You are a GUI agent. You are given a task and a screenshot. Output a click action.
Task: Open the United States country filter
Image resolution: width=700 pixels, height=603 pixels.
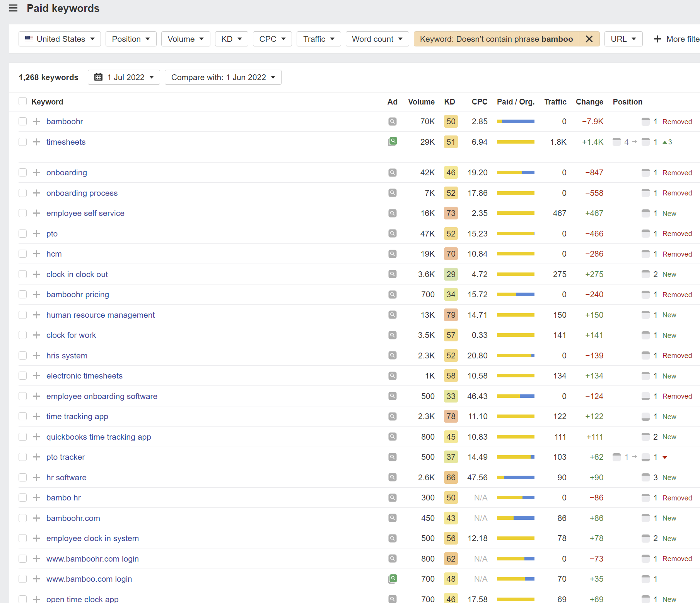click(60, 39)
